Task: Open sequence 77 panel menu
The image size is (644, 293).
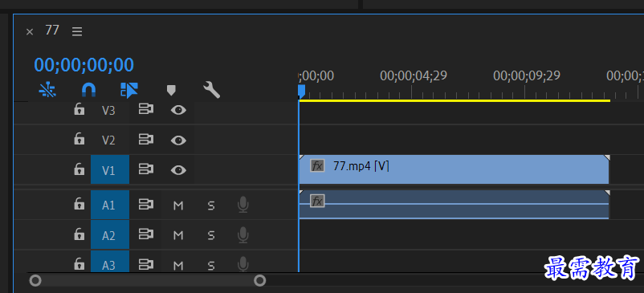Action: pyautogui.click(x=77, y=31)
